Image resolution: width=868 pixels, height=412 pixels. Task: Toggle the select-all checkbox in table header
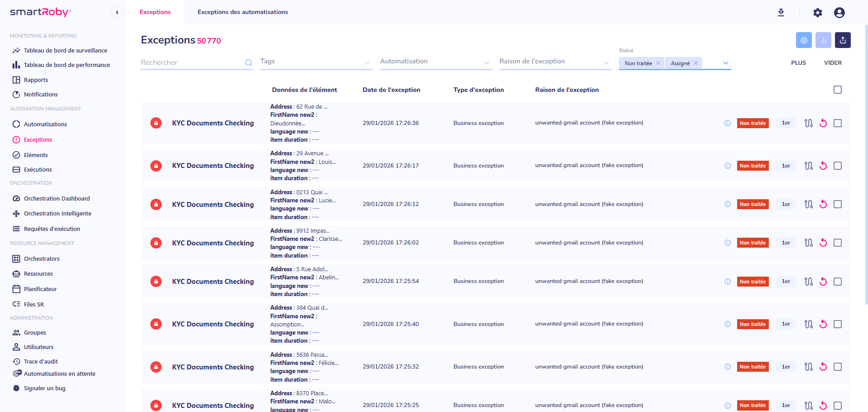click(x=838, y=90)
